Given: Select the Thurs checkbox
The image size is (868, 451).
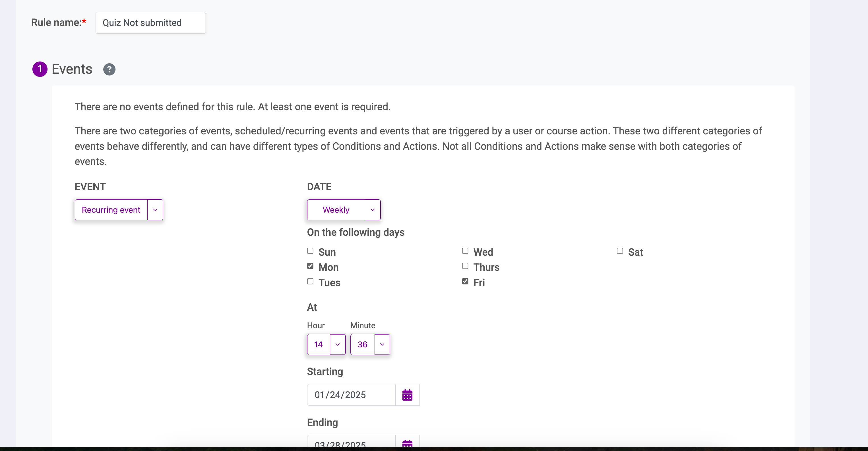Looking at the screenshot, I should tap(465, 266).
